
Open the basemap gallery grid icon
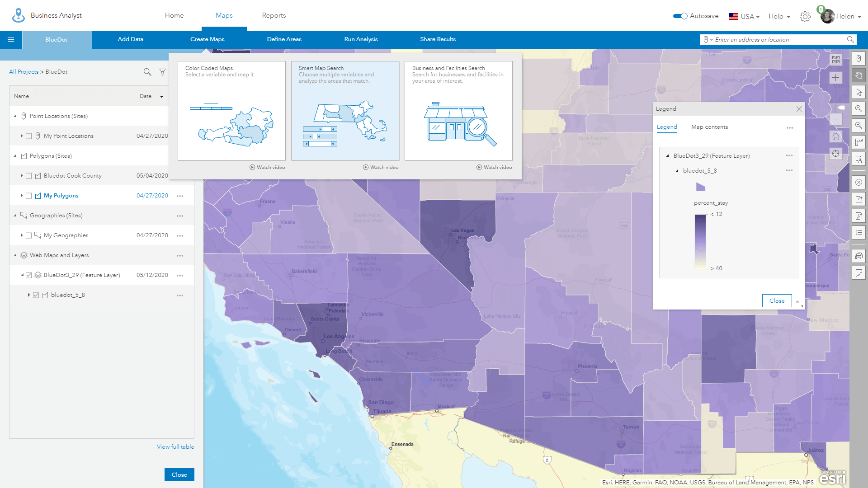[835, 59]
